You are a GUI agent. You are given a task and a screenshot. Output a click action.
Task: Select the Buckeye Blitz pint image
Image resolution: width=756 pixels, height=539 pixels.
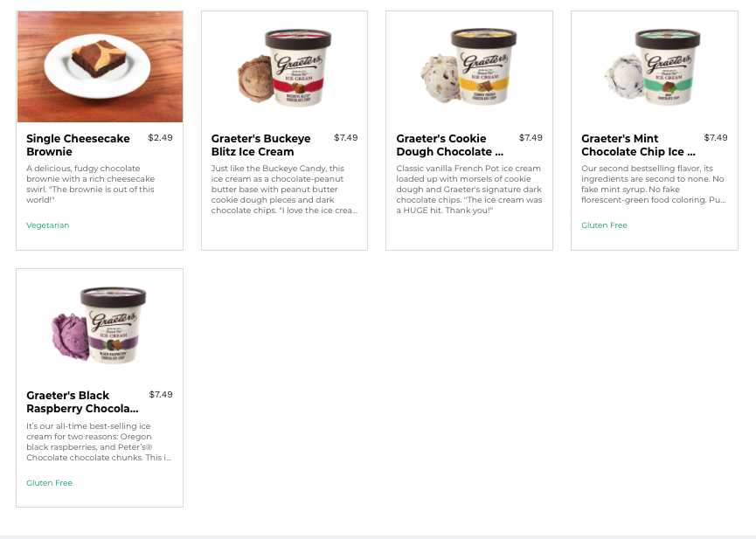tap(284, 67)
